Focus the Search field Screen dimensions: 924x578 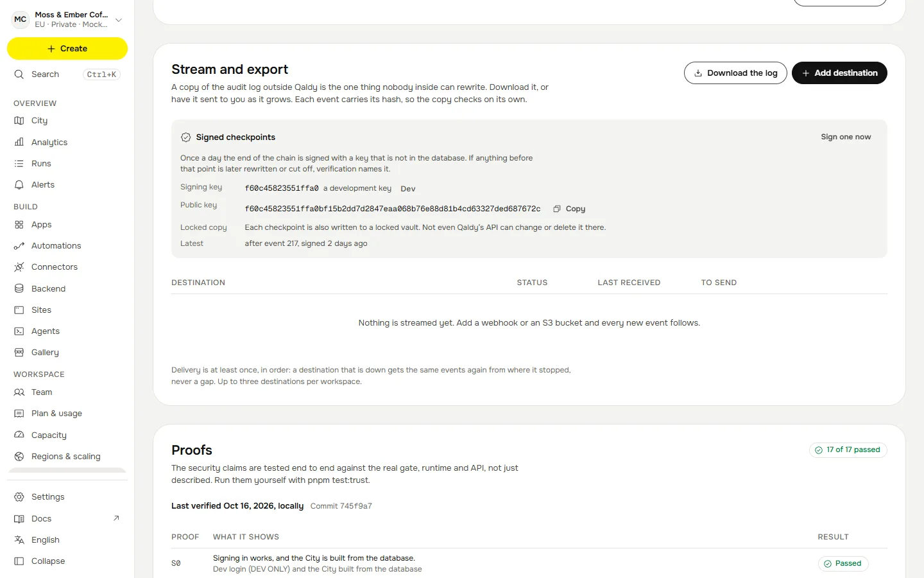click(67, 74)
